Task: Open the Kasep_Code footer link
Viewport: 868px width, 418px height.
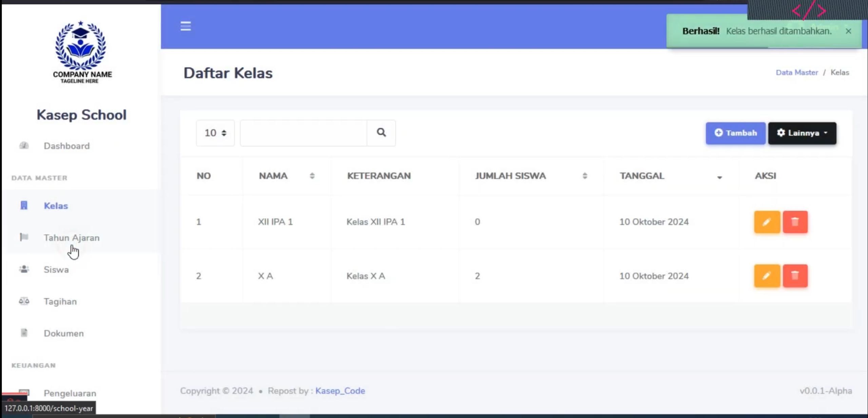Action: (340, 391)
